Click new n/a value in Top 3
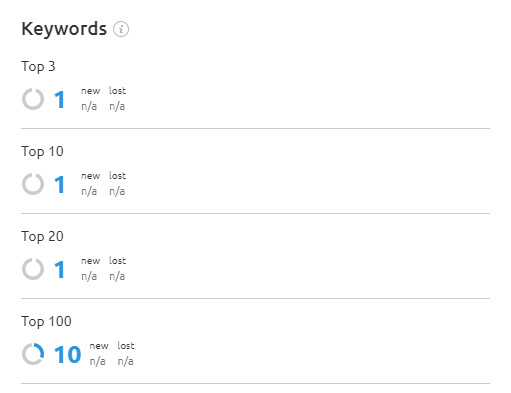 click(x=89, y=106)
